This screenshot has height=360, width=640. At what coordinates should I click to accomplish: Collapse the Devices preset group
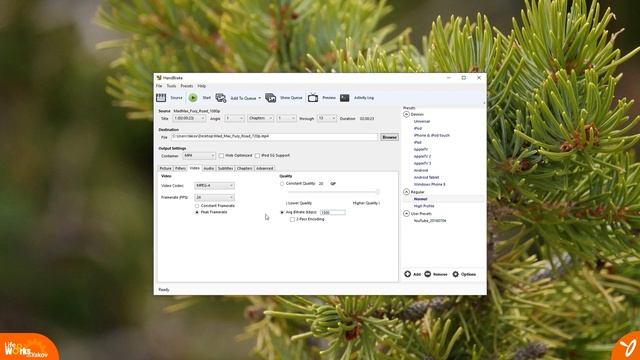(407, 114)
